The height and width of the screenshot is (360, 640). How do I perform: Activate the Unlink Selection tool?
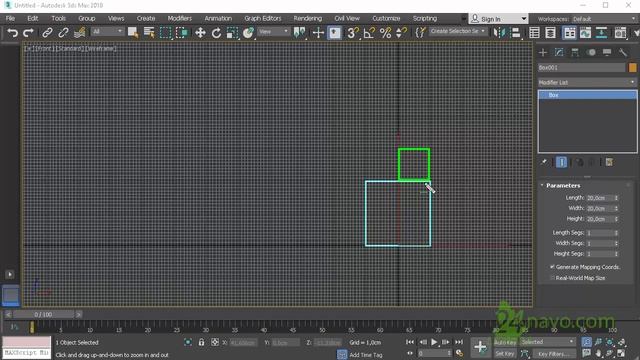(63, 33)
